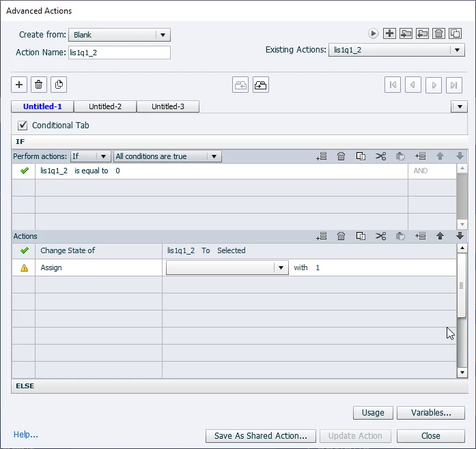
Task: Insert action icon in Actions bar
Action: (421, 236)
